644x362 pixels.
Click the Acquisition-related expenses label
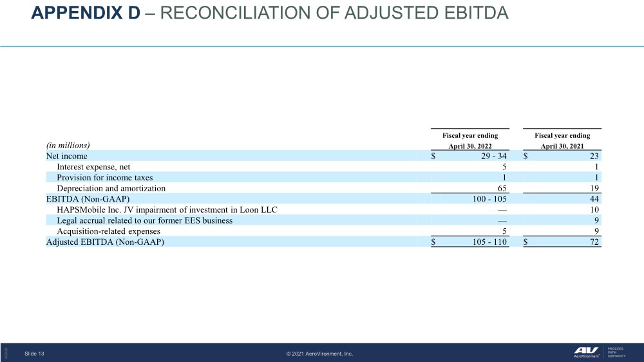(108, 231)
